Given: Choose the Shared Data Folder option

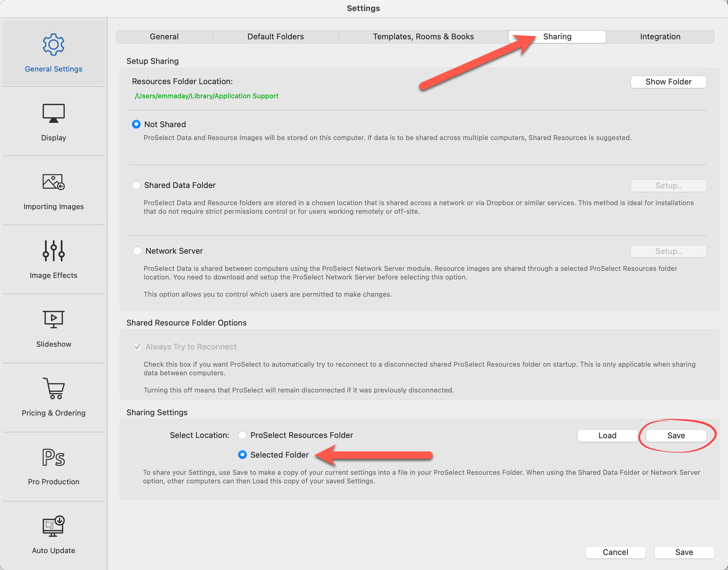Looking at the screenshot, I should click(136, 185).
